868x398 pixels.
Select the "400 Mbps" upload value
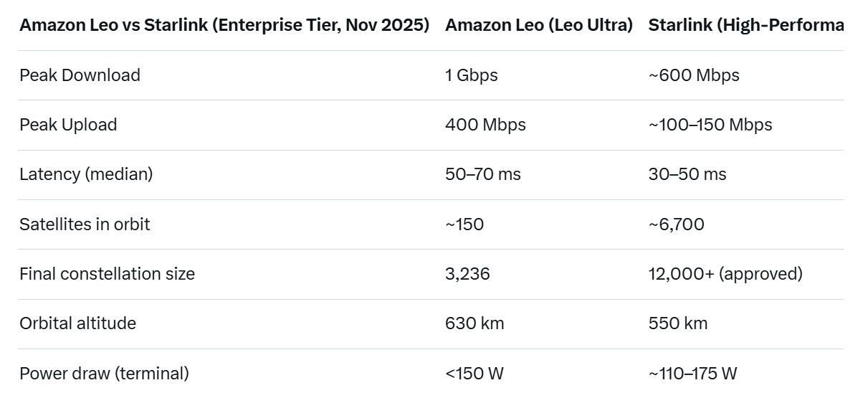click(485, 125)
